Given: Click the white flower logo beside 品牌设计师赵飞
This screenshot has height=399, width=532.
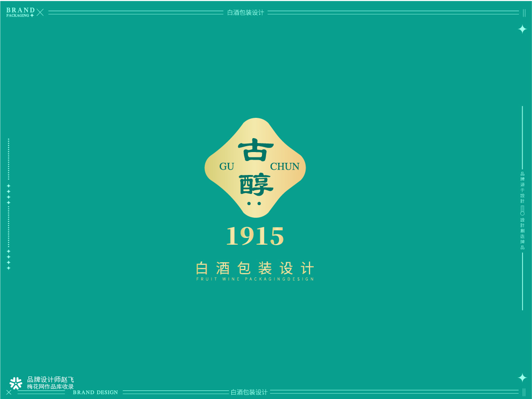Looking at the screenshot, I should click(x=16, y=383).
